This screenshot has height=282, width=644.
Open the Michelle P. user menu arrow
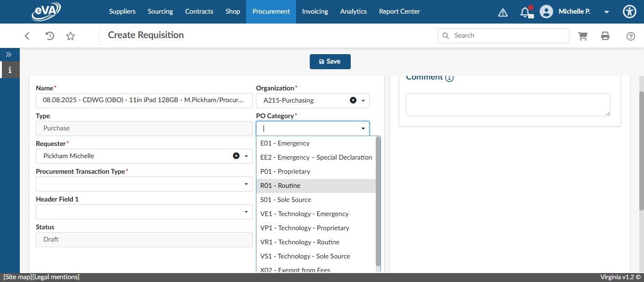[x=607, y=12]
